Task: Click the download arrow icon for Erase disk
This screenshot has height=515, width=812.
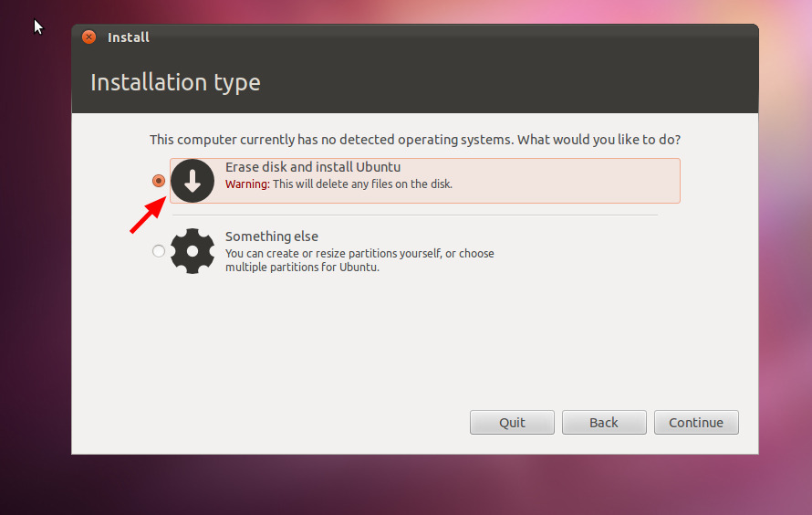Action: (x=193, y=181)
